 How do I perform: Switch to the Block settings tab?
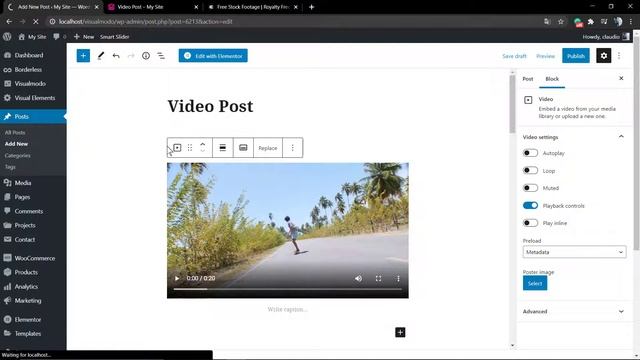point(552,79)
